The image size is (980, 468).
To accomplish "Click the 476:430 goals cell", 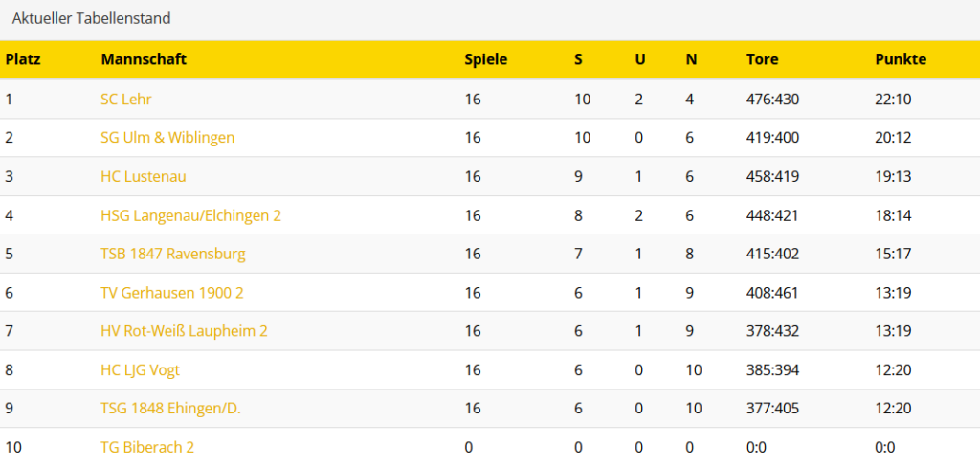I will click(772, 99).
